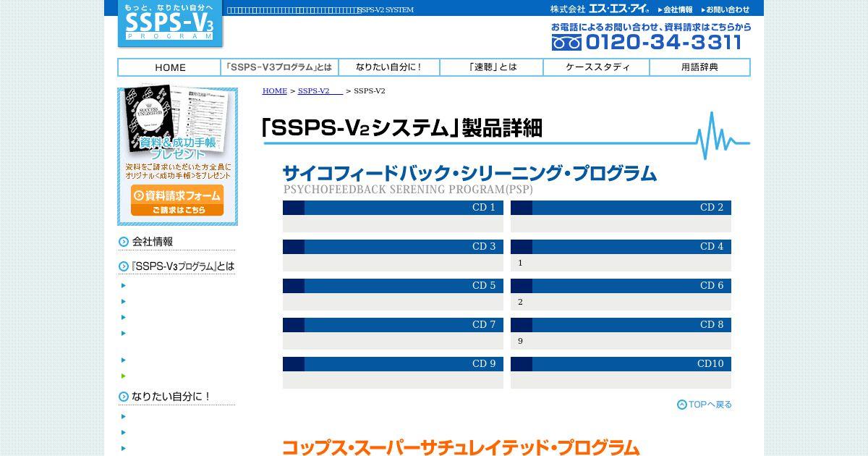This screenshot has height=456, width=868.
Task: Click the「SSPS-V2システム」製品詳細 page title
Action: click(x=402, y=128)
